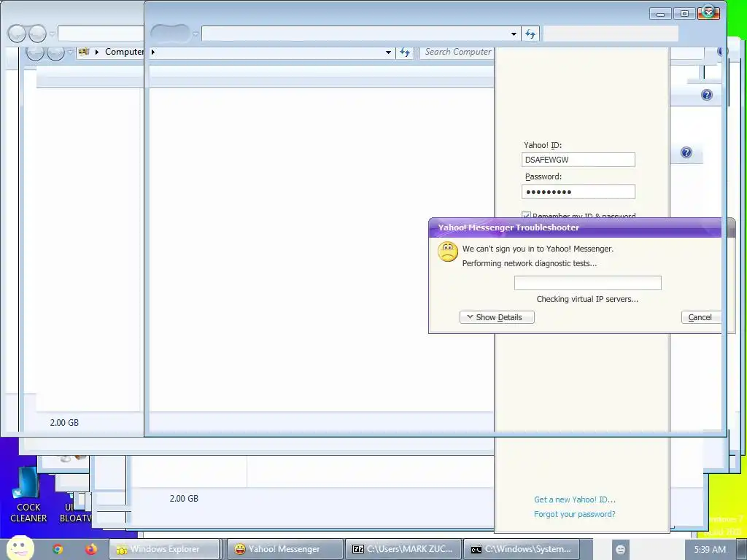Click the Forward button in the Computer window
The image size is (747, 560).
(x=55, y=52)
